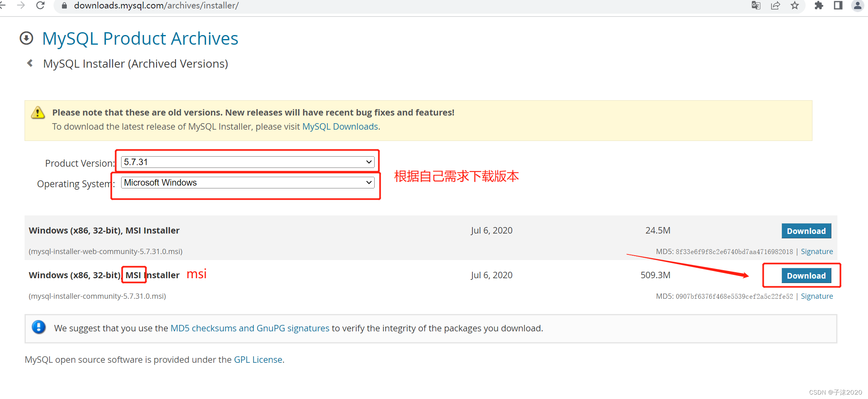The image size is (868, 399).
Task: Download the 509.3M community MSI installer
Action: point(806,275)
